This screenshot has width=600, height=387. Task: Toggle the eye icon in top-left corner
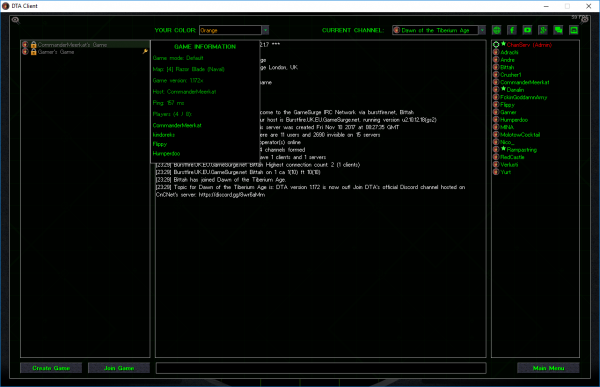[x=15, y=20]
